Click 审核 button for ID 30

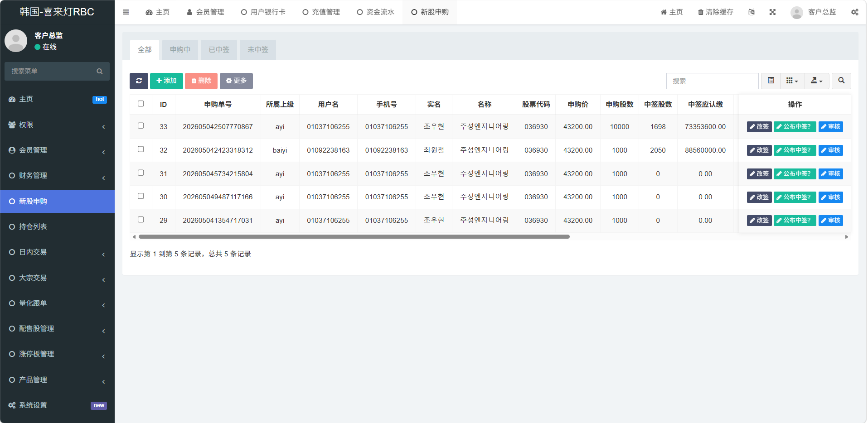pyautogui.click(x=830, y=197)
